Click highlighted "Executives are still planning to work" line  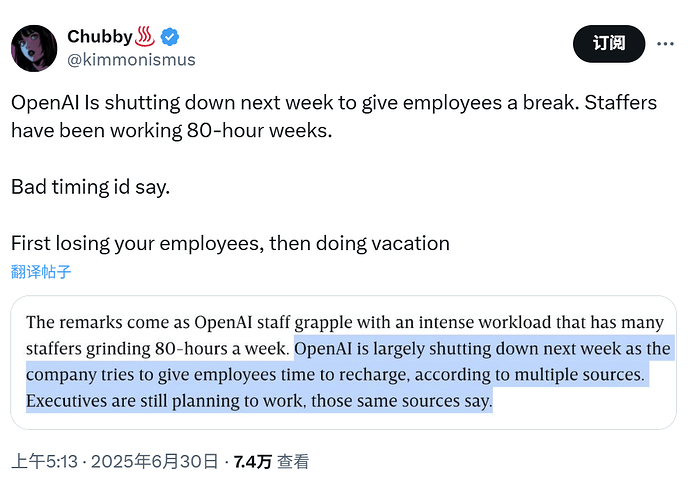(x=165, y=401)
